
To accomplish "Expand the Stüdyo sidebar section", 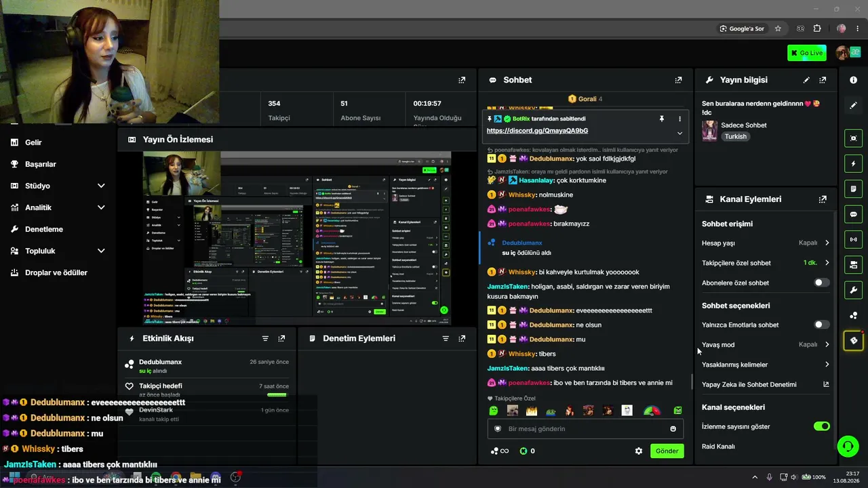I will 101,186.
